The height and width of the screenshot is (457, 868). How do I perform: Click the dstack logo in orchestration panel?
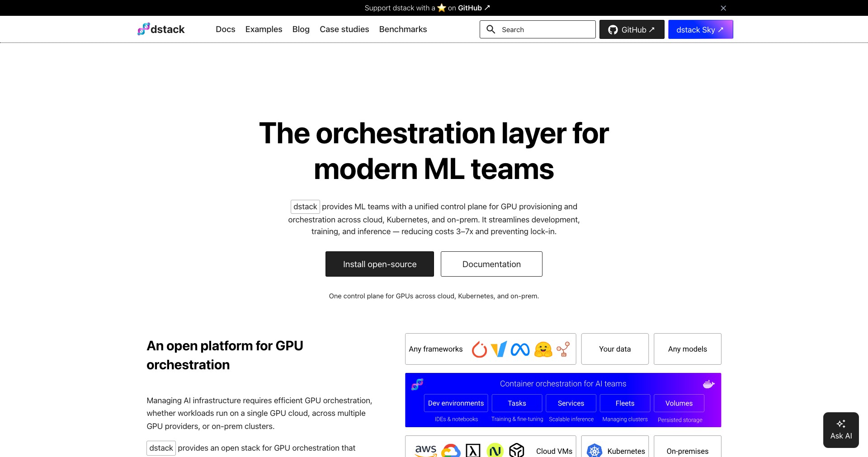(x=417, y=384)
